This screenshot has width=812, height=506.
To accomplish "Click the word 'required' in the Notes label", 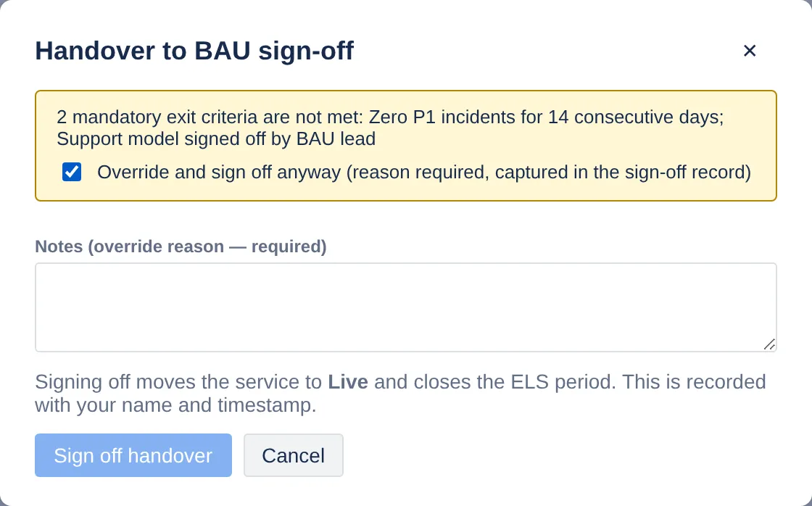I will click(x=286, y=246).
